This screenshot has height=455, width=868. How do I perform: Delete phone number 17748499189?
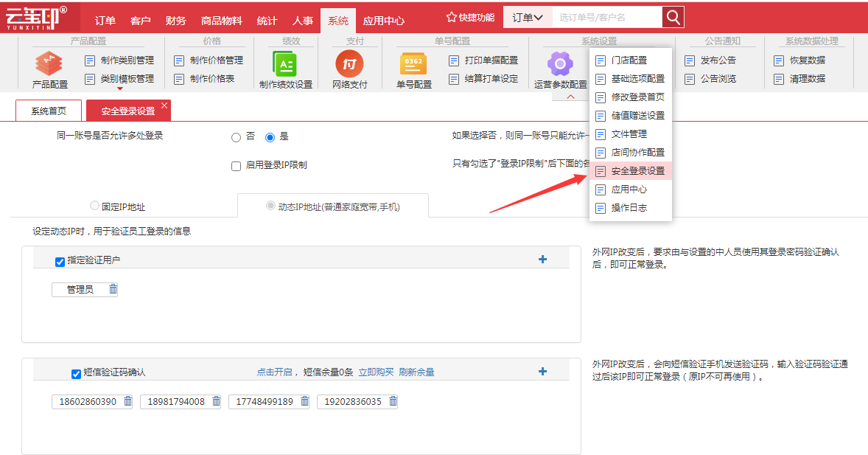[304, 401]
